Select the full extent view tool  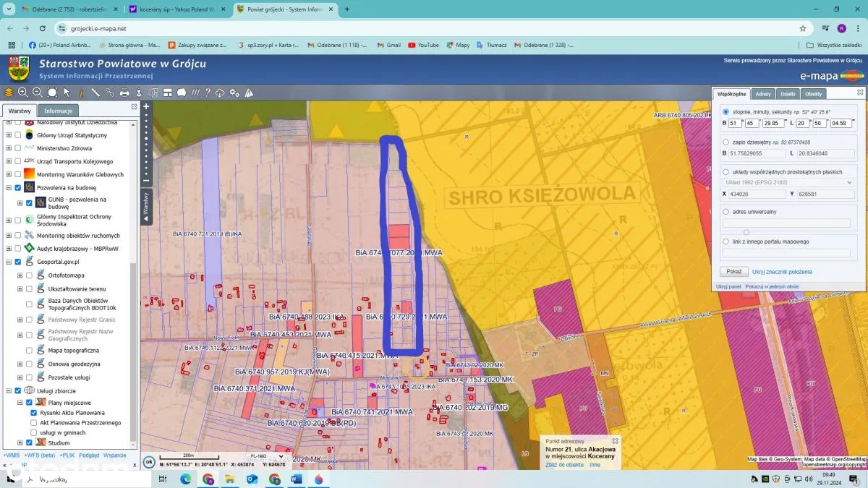click(52, 93)
